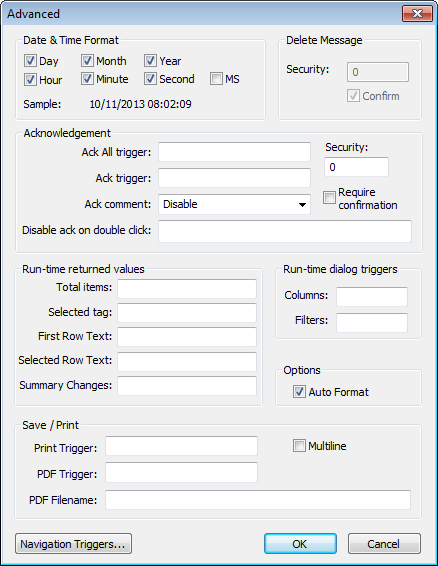Image resolution: width=438 pixels, height=566 pixels.
Task: Click the Ack All trigger field
Action: [234, 152]
